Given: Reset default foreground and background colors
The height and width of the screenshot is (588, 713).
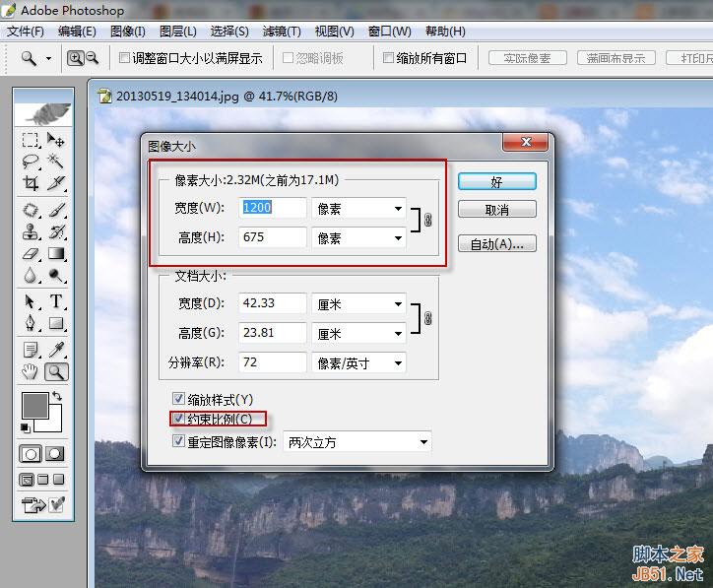Looking at the screenshot, I should point(26,427).
